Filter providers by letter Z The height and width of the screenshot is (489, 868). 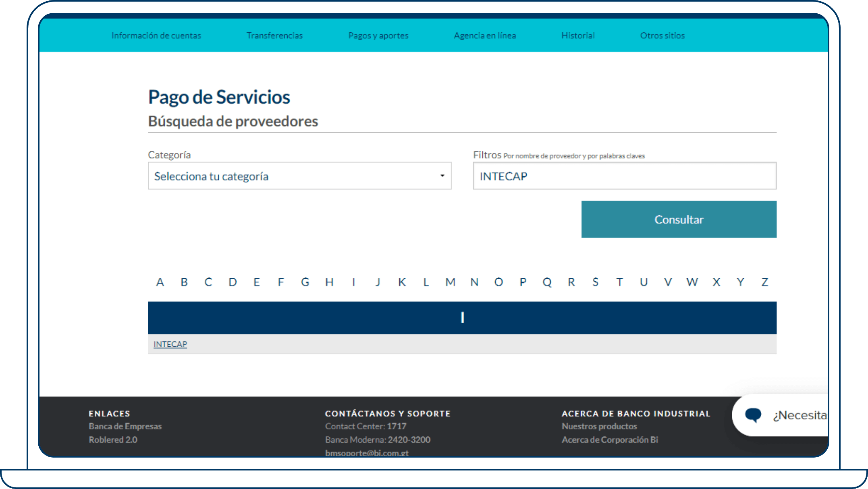[764, 282]
